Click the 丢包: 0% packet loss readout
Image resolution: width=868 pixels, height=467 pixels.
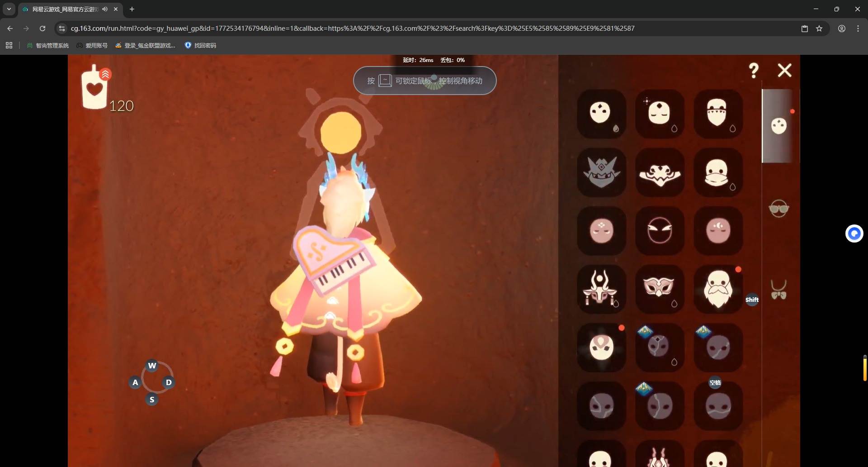(453, 60)
